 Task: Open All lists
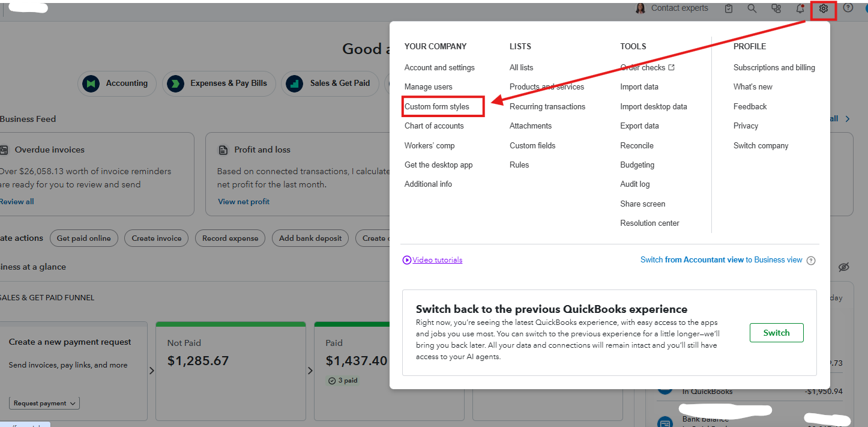(522, 67)
